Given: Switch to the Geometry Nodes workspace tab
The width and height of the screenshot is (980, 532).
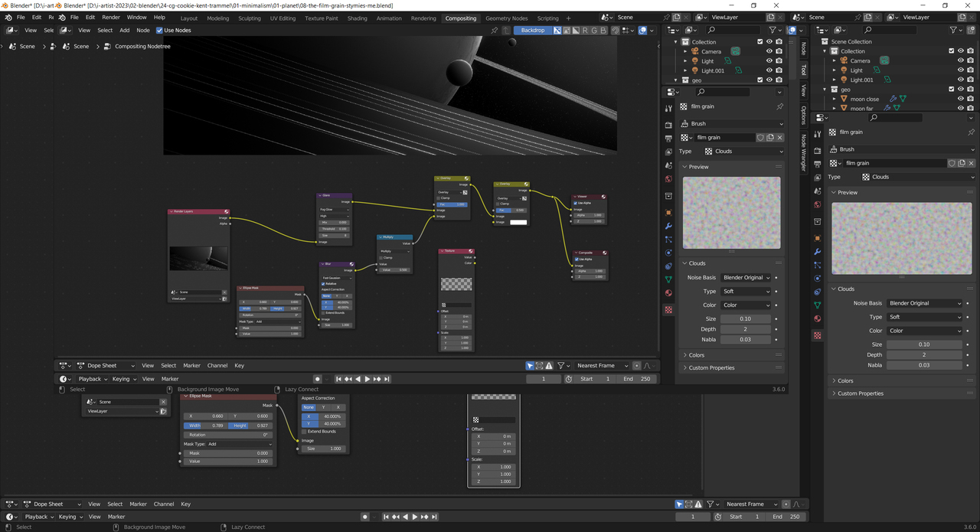Looking at the screenshot, I should click(506, 18).
